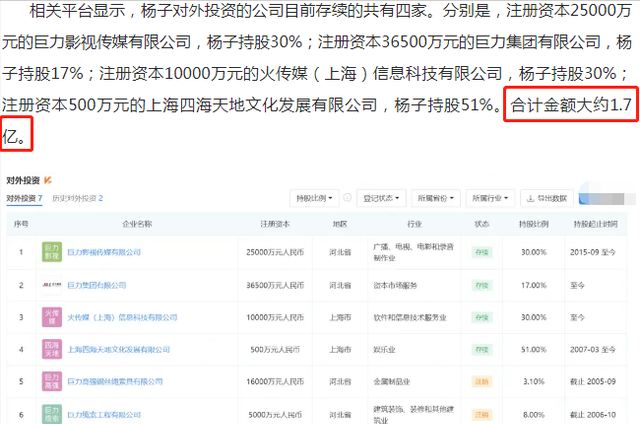Click the 2007-03 至今 date cell
640x424 pixels.
[x=593, y=349]
